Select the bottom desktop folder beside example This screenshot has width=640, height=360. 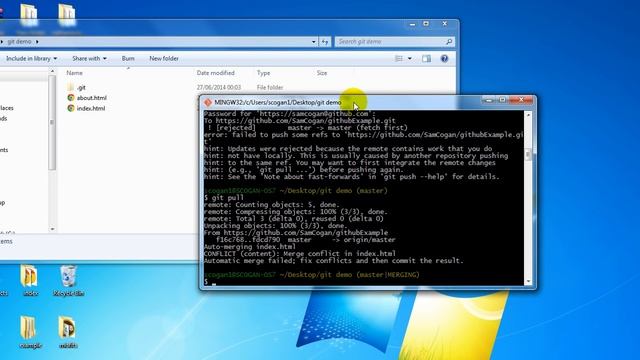pyautogui.click(x=68, y=332)
